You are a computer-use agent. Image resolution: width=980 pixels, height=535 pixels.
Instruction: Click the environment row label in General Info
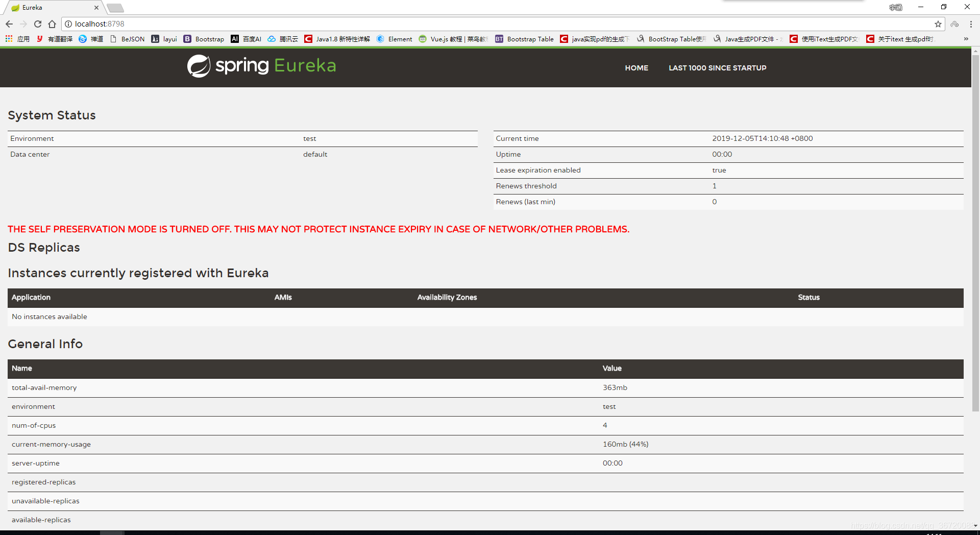[x=33, y=407]
